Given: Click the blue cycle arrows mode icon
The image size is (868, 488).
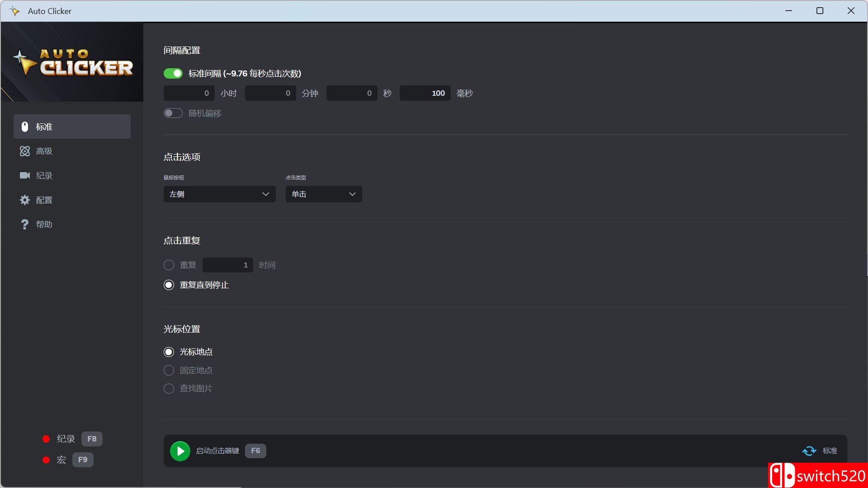Looking at the screenshot, I should 809,451.
